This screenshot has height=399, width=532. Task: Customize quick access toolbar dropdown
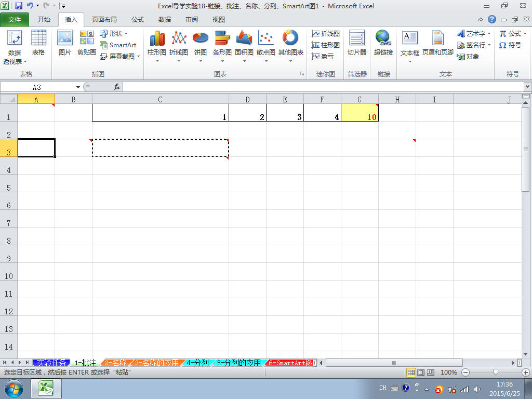[63, 6]
